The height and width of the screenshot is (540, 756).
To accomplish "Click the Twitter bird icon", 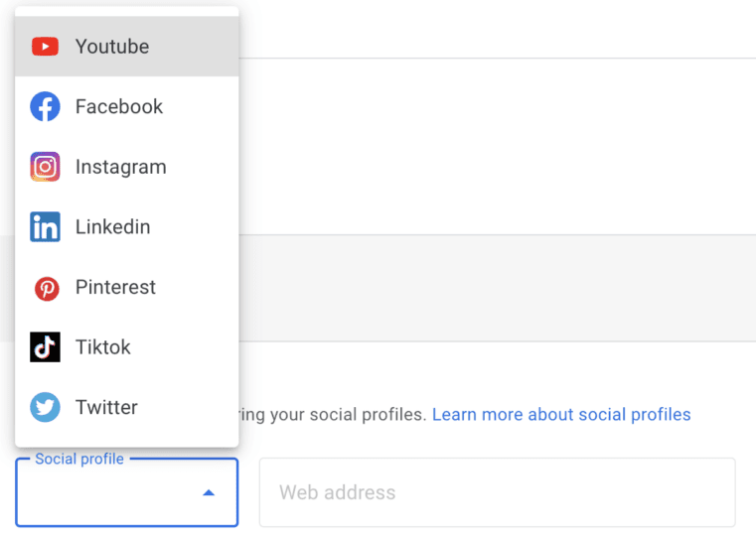I will click(x=45, y=407).
